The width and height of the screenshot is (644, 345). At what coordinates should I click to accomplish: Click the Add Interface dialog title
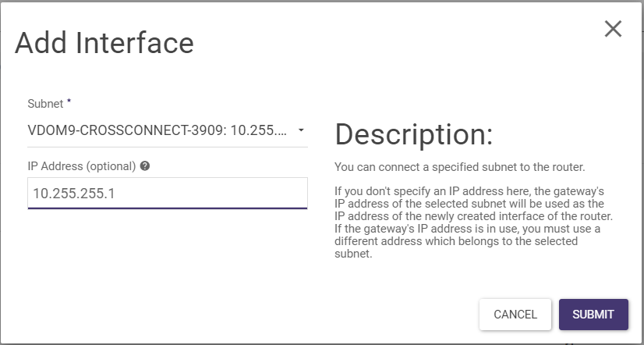click(x=104, y=43)
